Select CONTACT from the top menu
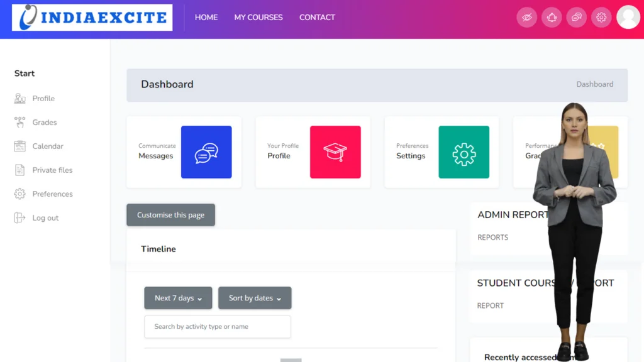The height and width of the screenshot is (362, 644). [x=317, y=18]
